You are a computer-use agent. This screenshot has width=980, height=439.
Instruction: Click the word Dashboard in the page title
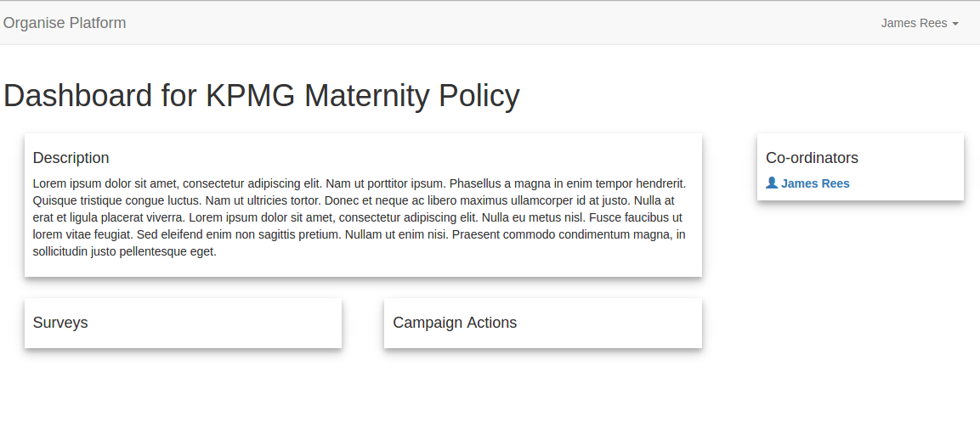point(78,96)
